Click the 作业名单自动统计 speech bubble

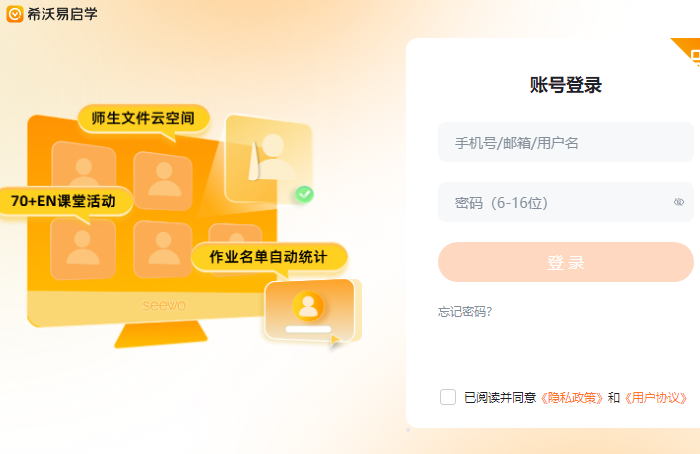point(269,257)
